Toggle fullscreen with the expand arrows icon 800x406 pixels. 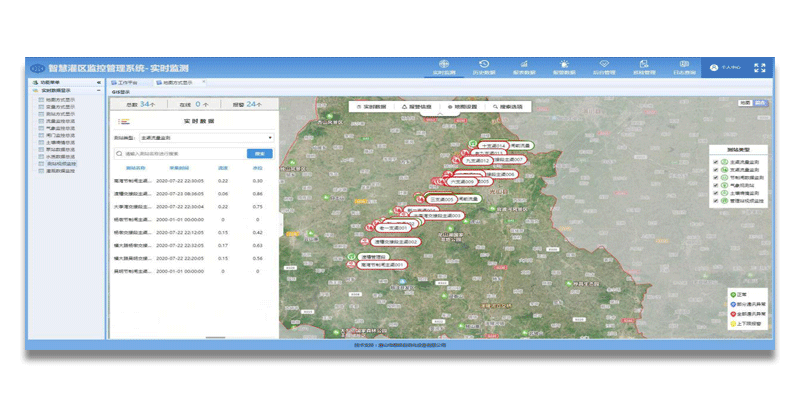click(x=760, y=67)
